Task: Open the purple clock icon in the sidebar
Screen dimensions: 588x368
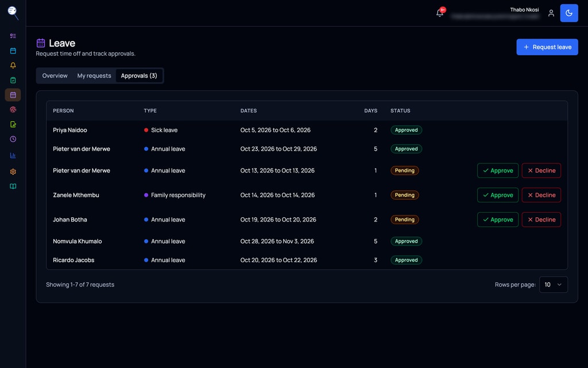Action: pyautogui.click(x=13, y=139)
